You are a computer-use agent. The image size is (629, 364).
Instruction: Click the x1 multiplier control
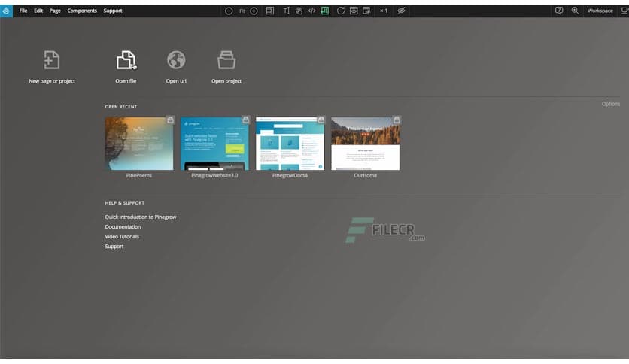pos(384,11)
